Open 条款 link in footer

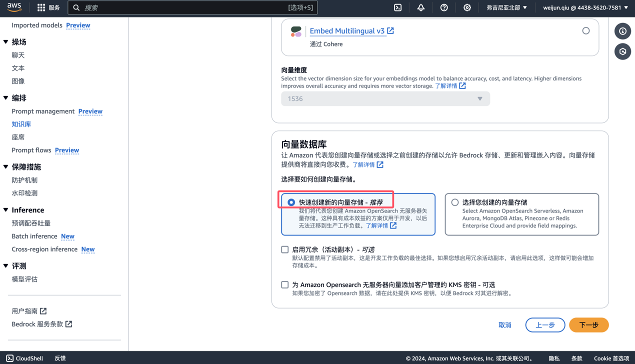click(x=577, y=358)
